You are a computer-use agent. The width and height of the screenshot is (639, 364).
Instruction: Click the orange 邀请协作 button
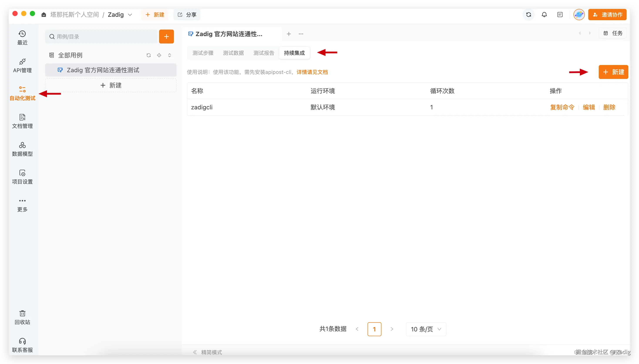tap(607, 15)
